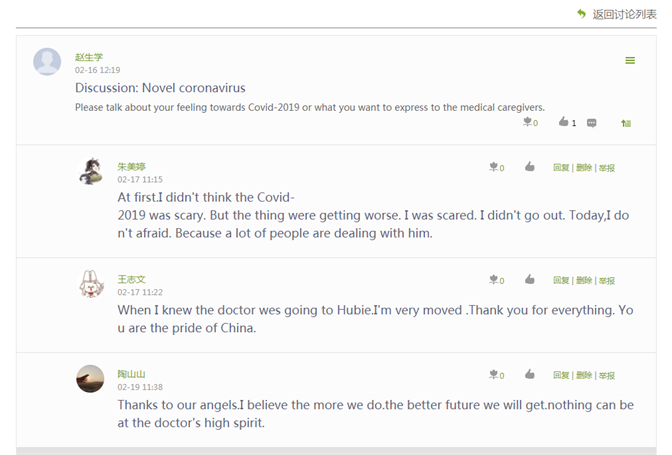Click the flower icon on 朱美婷's reply
This screenshot has width=672, height=455.
(x=493, y=167)
